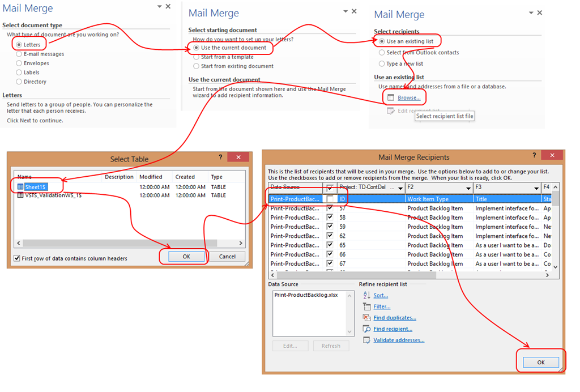Click the Validate addresses icon
The image size is (580, 392).
pos(366,340)
